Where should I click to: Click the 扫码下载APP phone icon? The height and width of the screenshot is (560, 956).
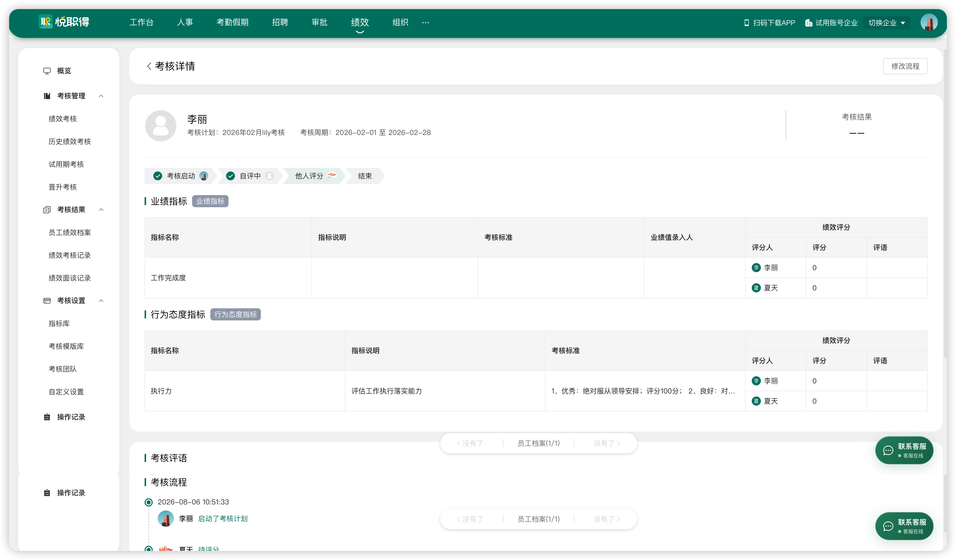[x=746, y=23]
